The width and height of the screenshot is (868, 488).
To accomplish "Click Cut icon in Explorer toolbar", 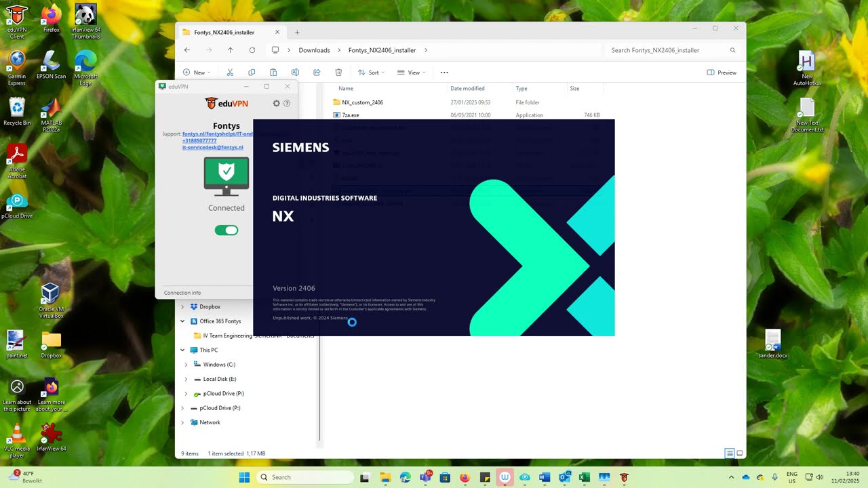I will (x=230, y=73).
